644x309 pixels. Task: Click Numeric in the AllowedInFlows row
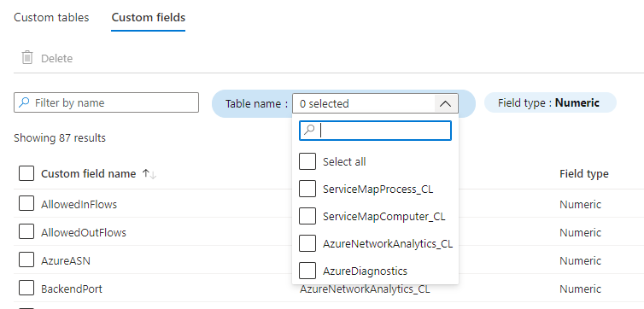[580, 204]
